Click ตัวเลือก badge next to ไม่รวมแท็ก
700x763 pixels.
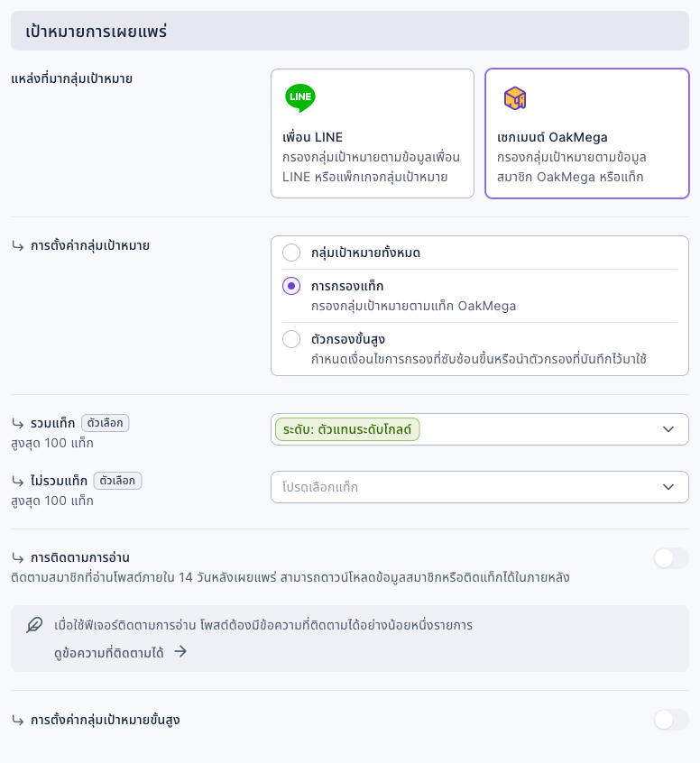[117, 481]
